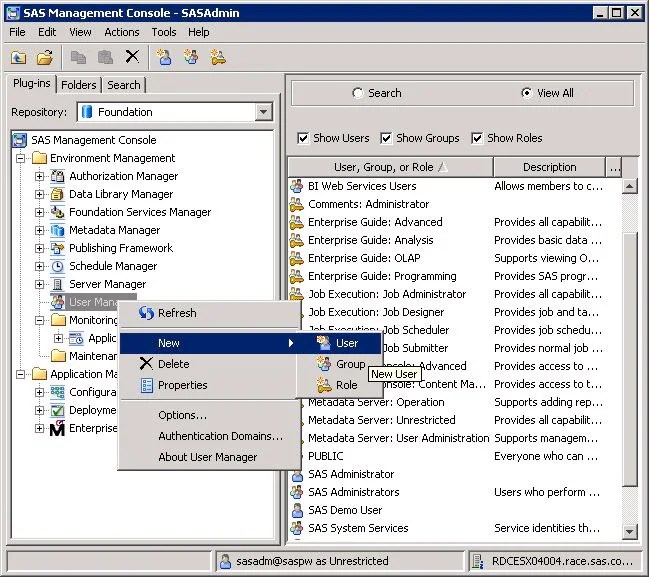Click the New Group toolbar icon
Viewport: 649px width, 577px height.
pos(191,57)
